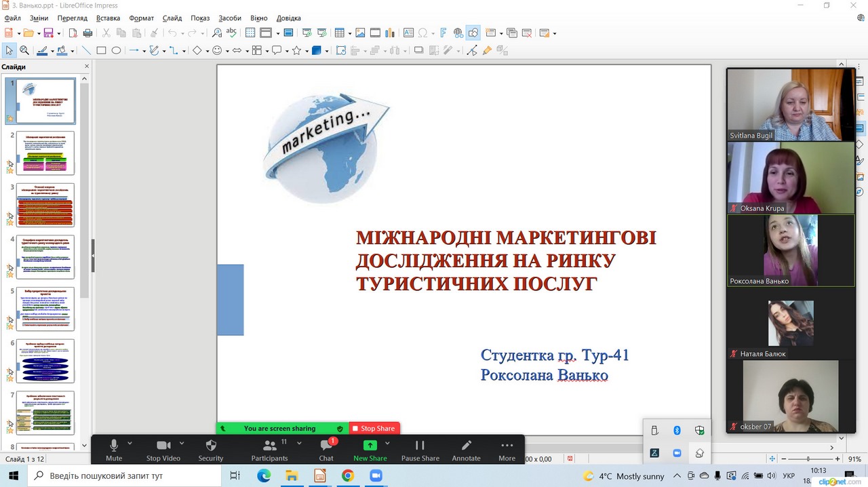This screenshot has width=868, height=487.
Task: Select the Rectangle drawing tool
Action: [101, 50]
